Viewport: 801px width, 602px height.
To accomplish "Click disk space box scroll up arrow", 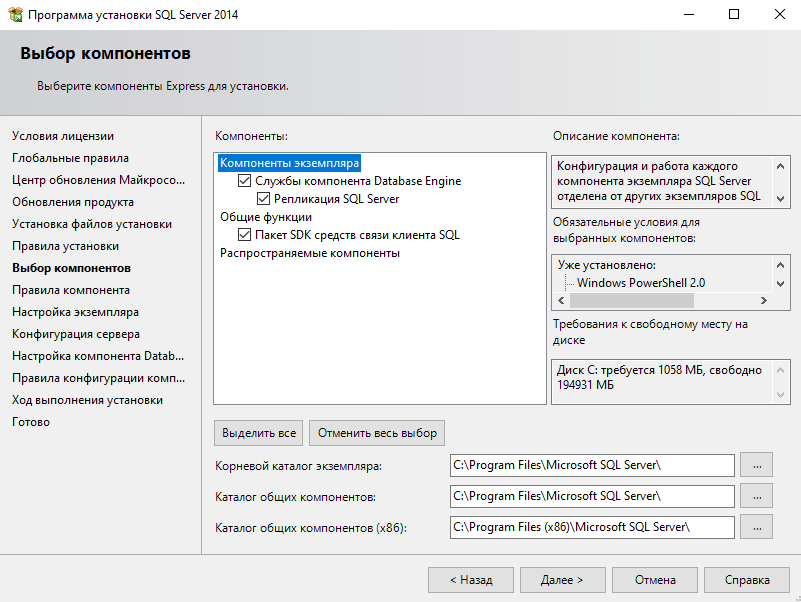I will click(780, 370).
